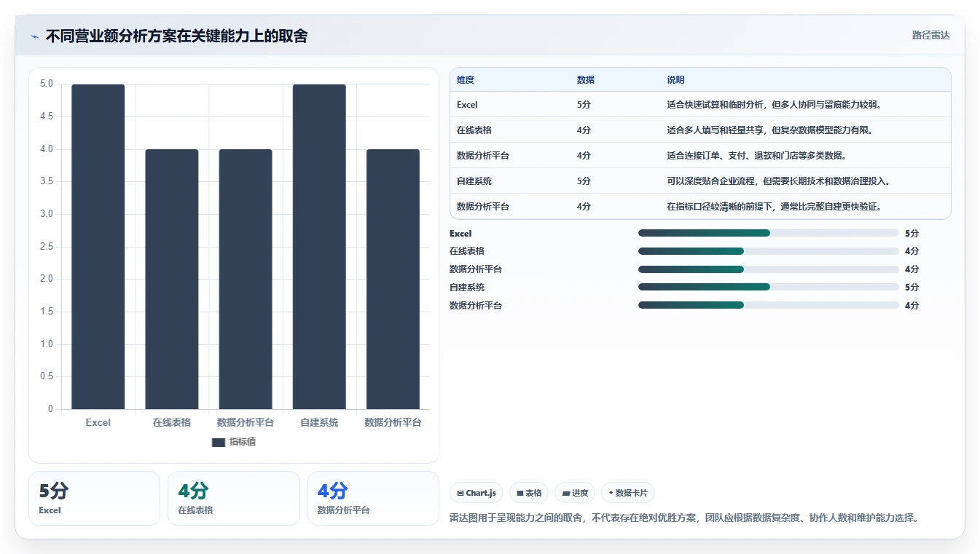
Task: Select the 自建系统 cell in the table
Action: [474, 181]
